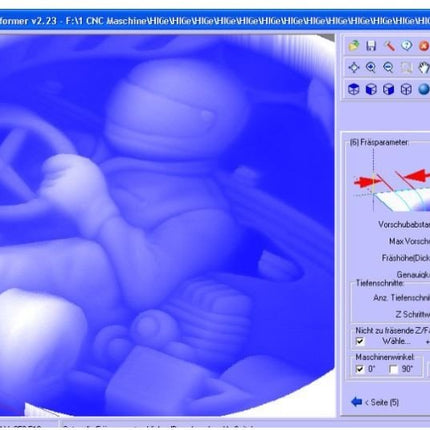Click the Fräshöhe(Dicke) parameter label
Viewport: 430px width, 430px height.
click(406, 258)
